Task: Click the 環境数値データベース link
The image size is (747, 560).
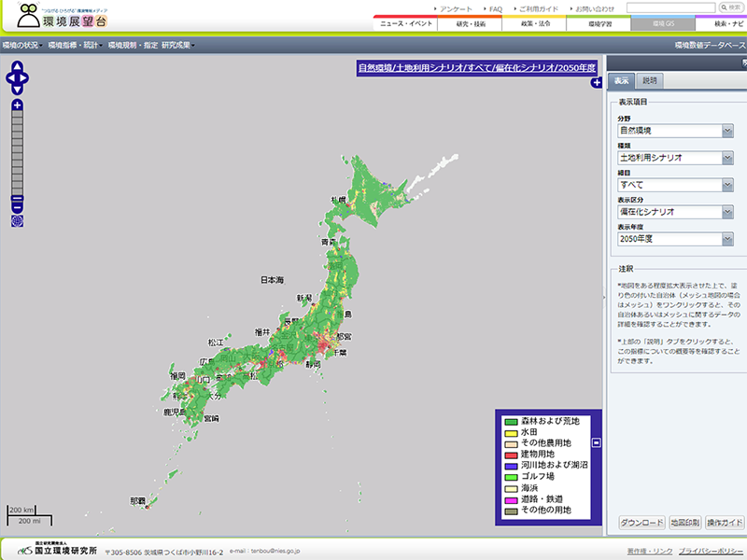Action: (x=711, y=45)
